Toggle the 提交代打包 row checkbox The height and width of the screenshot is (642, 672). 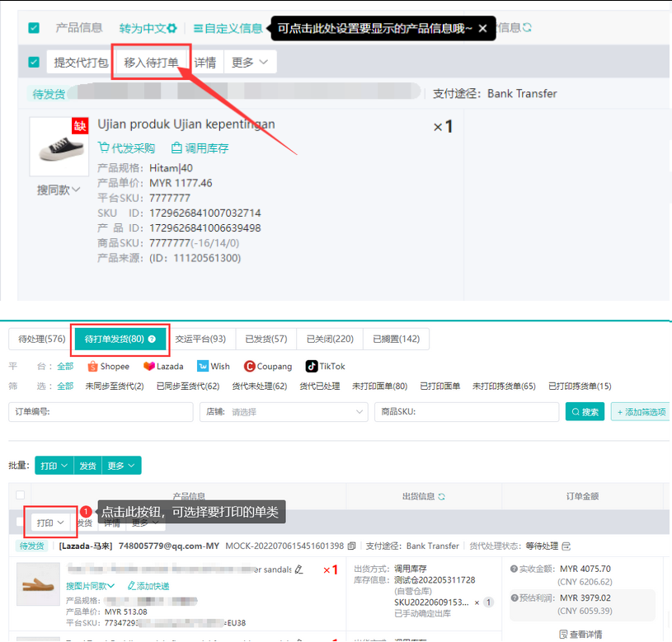tap(33, 62)
